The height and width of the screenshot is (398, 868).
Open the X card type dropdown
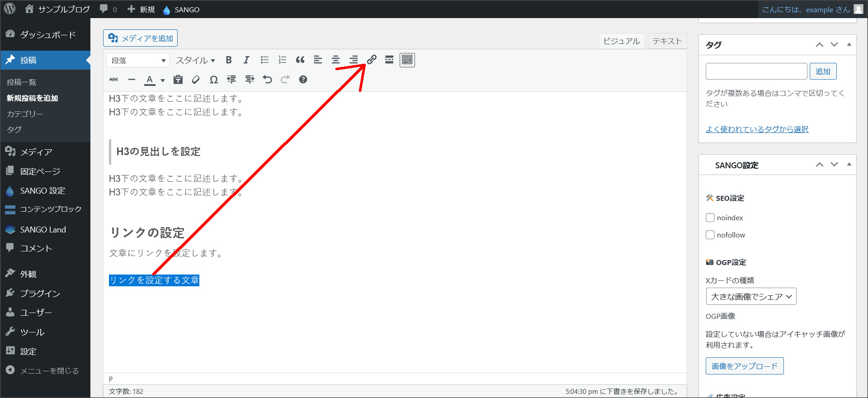pos(751,297)
